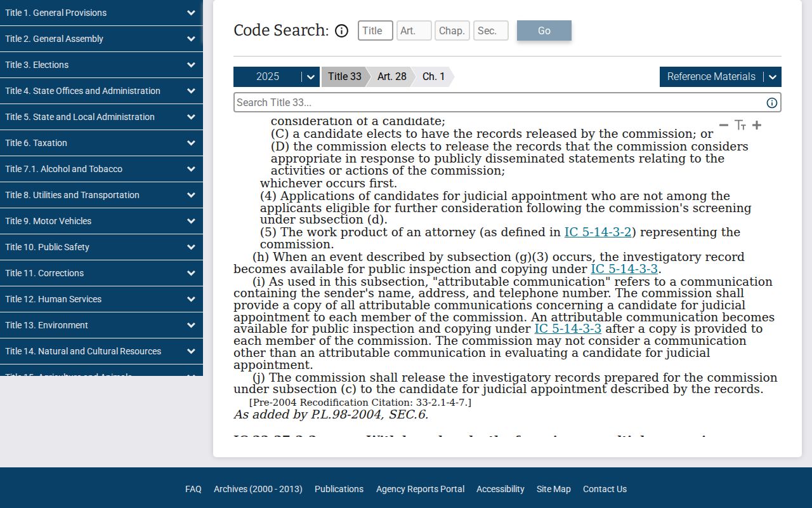Open the Code Search info icon

(x=341, y=30)
